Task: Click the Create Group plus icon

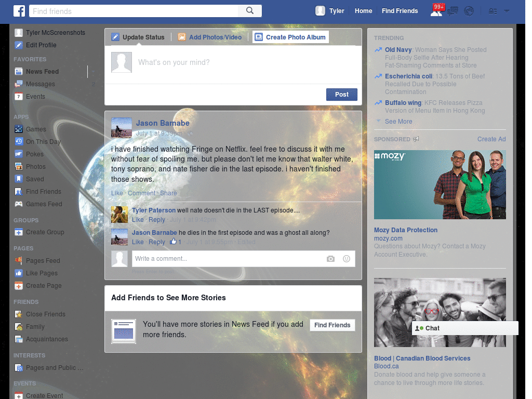Action: click(19, 232)
